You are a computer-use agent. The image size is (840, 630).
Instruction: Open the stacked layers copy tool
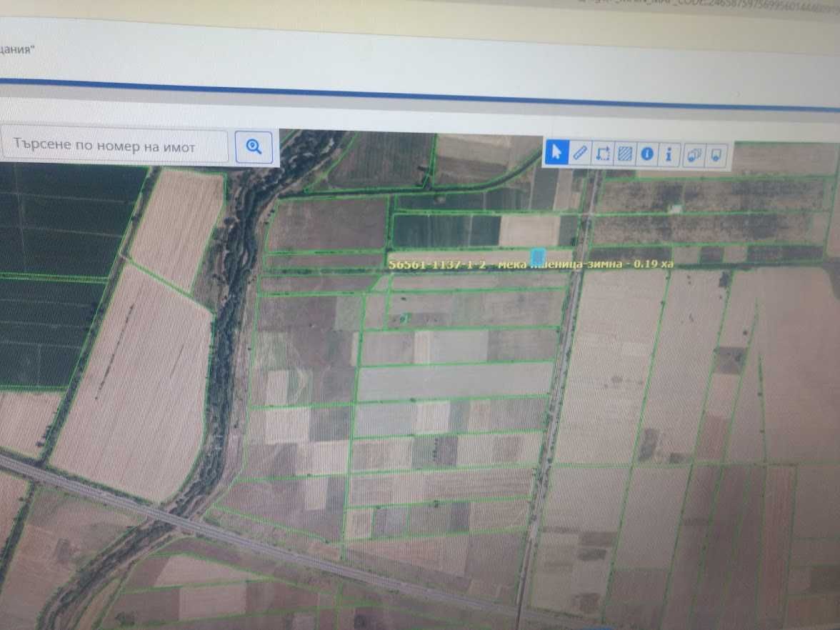(694, 156)
